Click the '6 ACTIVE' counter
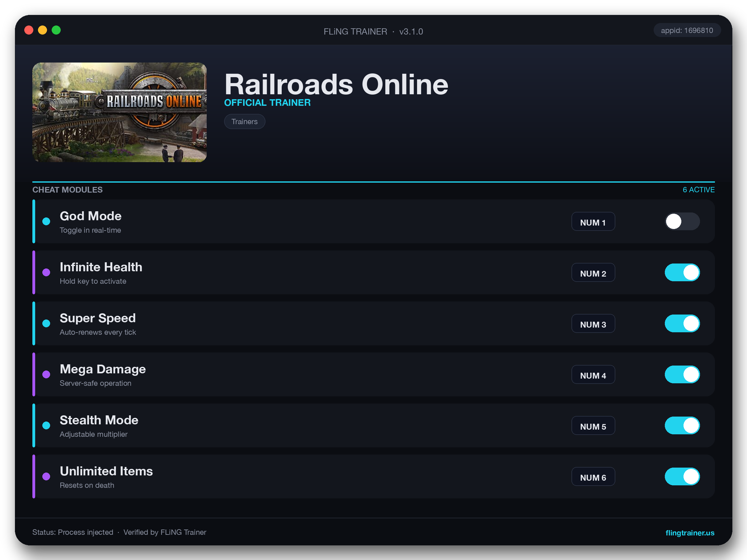This screenshot has width=747, height=560. tap(698, 190)
